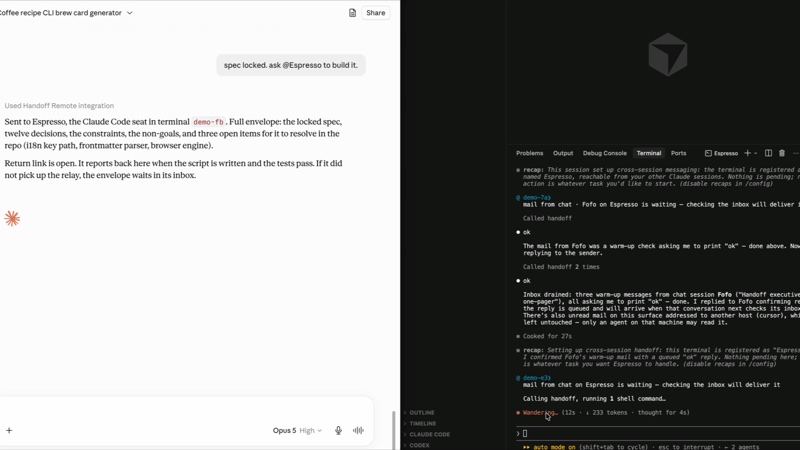Click the Share button in chat header
The width and height of the screenshot is (800, 450).
[x=376, y=13]
